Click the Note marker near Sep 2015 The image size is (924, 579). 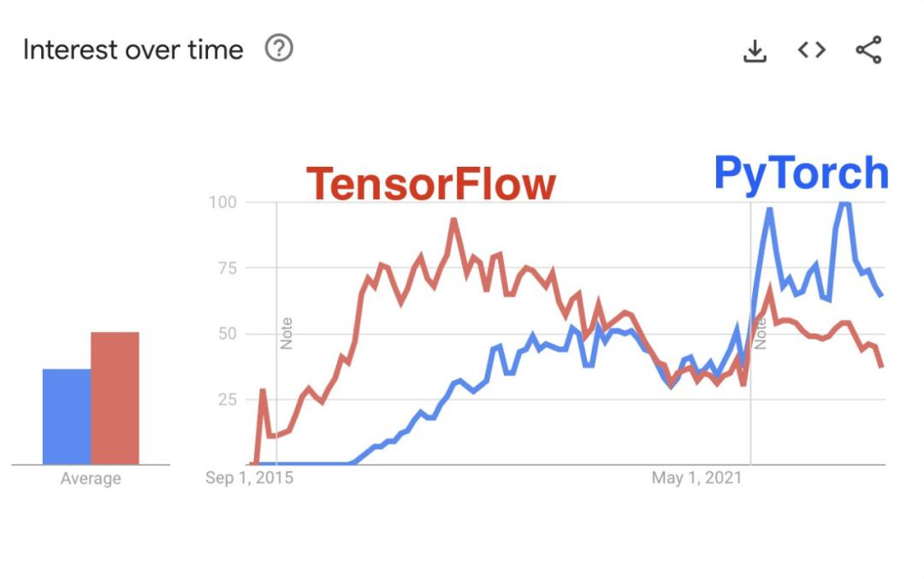coord(287,333)
